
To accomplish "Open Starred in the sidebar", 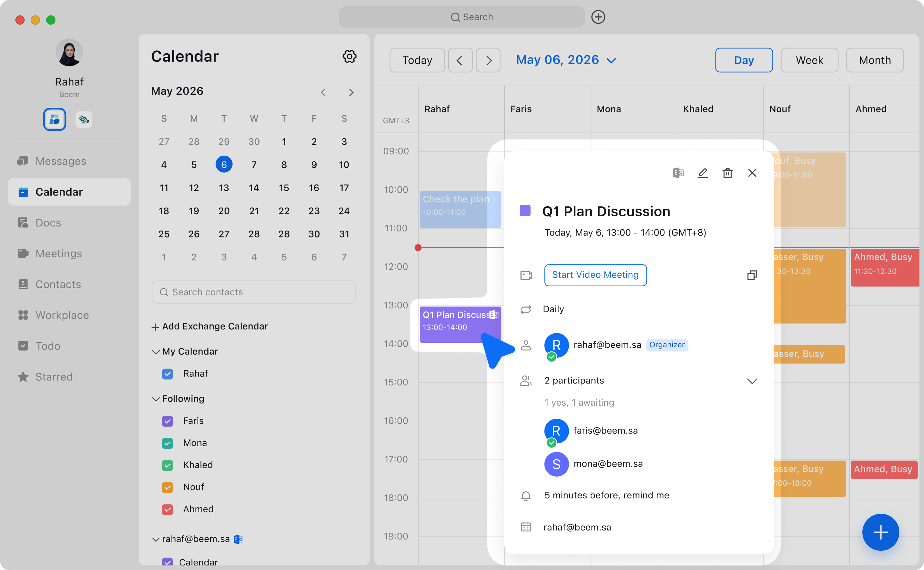I will coord(69,377).
